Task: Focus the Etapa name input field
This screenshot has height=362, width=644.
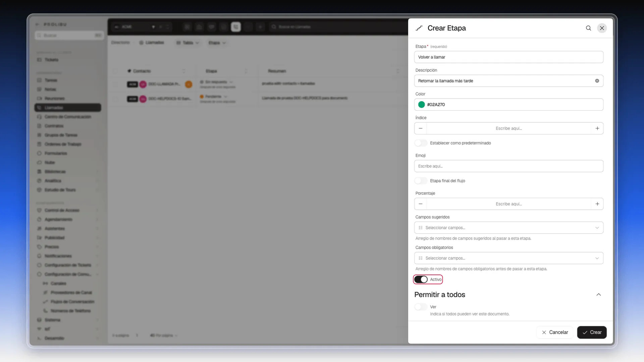Action: click(509, 57)
